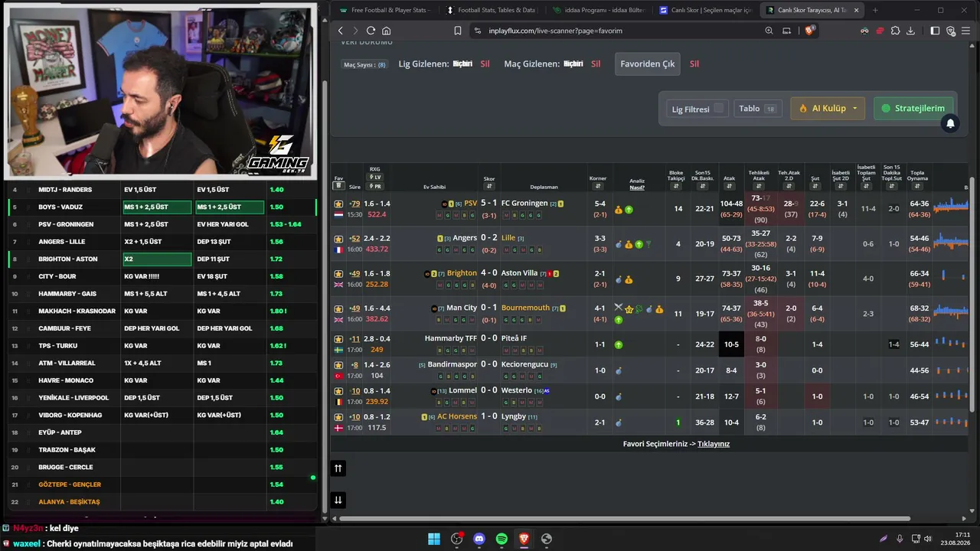Click bomb analysis icon in Lommel row
This screenshot has width=980, height=551.
619,397
